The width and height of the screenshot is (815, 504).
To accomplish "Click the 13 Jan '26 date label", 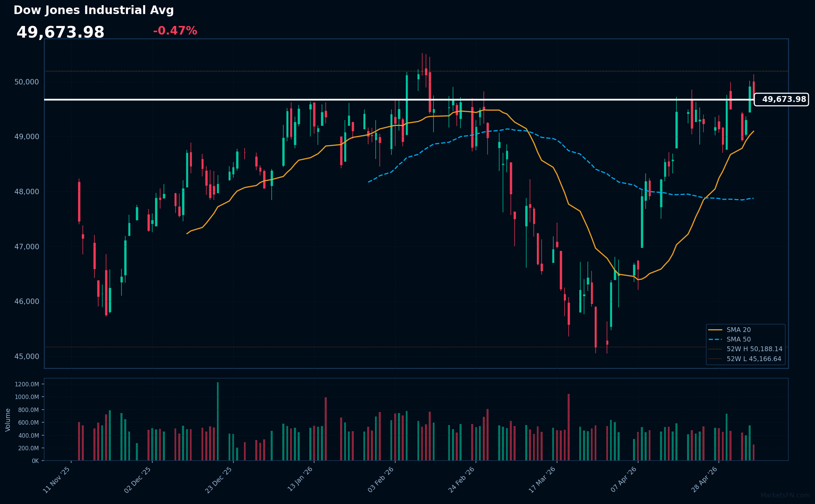I will point(300,480).
